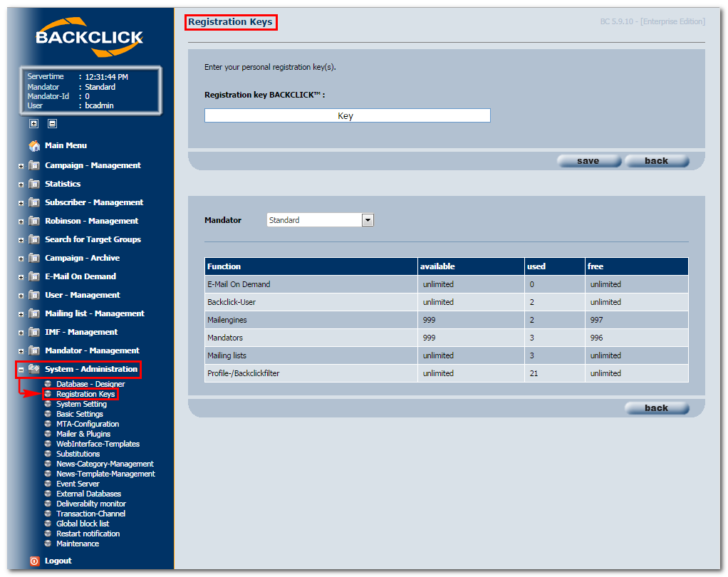The image size is (728, 577).
Task: Click the System - Administration gear folder icon
Action: (x=34, y=369)
